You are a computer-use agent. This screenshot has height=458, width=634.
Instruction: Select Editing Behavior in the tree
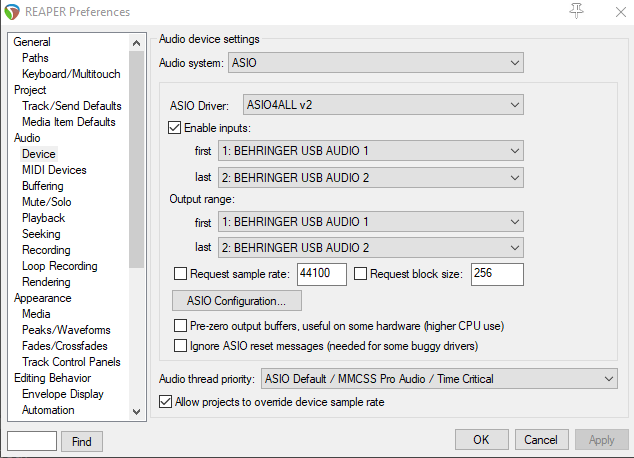(53, 378)
